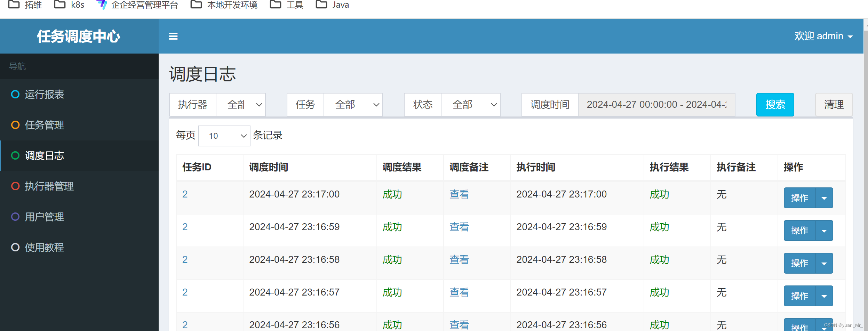Click the white circle icon beside 使用教程
Image resolution: width=868 pixels, height=331 pixels.
click(x=15, y=247)
